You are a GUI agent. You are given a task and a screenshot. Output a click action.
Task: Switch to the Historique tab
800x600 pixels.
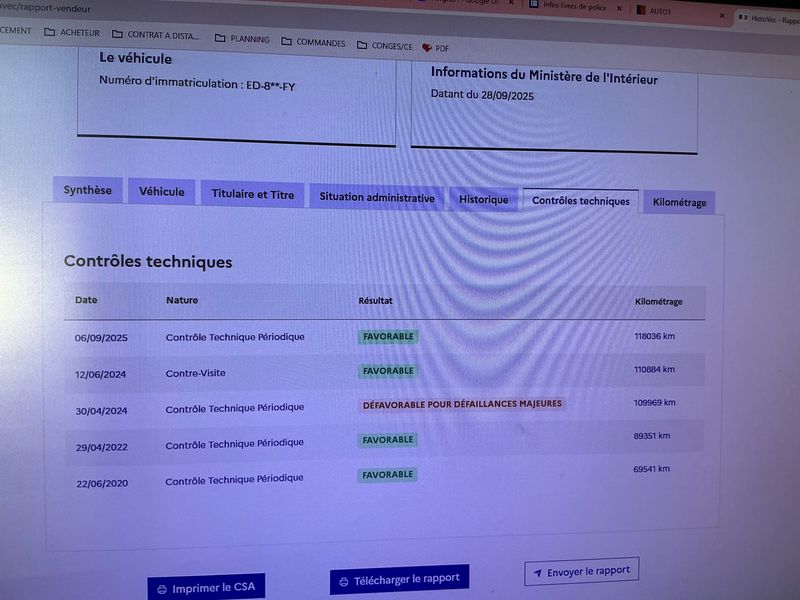point(484,200)
